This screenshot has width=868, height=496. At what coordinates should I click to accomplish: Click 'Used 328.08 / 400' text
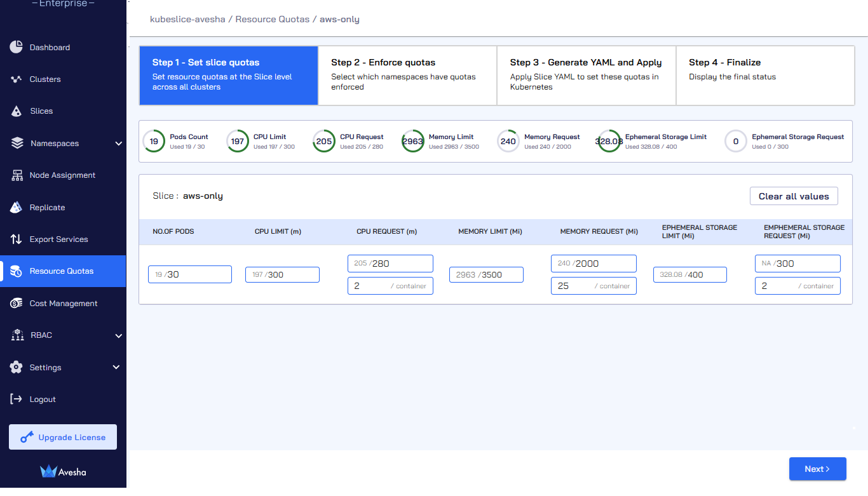651,147
